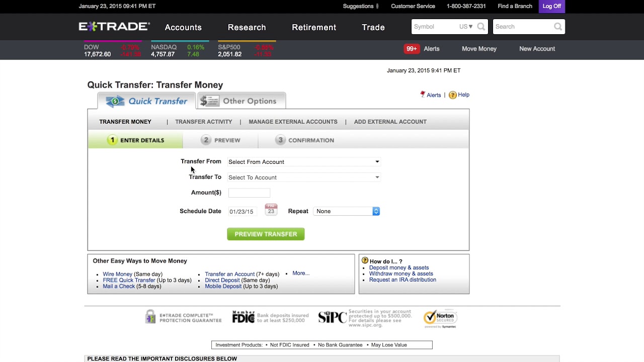Click the How do I question icon
This screenshot has width=644, height=362.
click(x=365, y=261)
